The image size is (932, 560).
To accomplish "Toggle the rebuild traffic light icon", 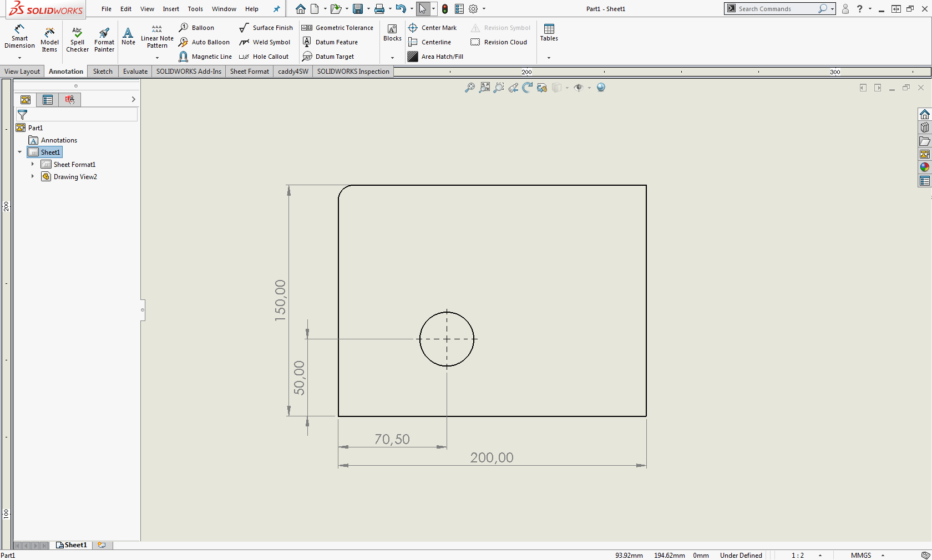I will [445, 9].
